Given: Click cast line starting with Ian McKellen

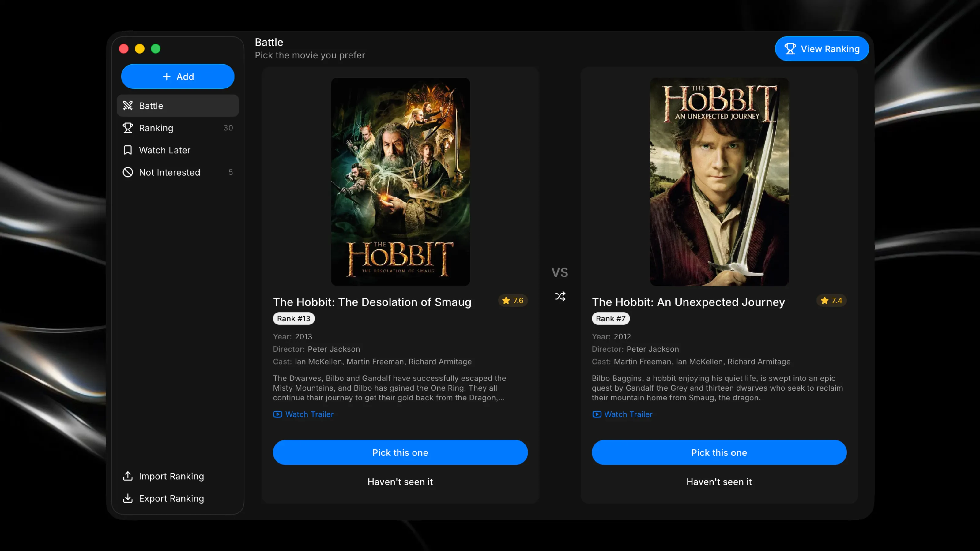Looking at the screenshot, I should tap(372, 362).
